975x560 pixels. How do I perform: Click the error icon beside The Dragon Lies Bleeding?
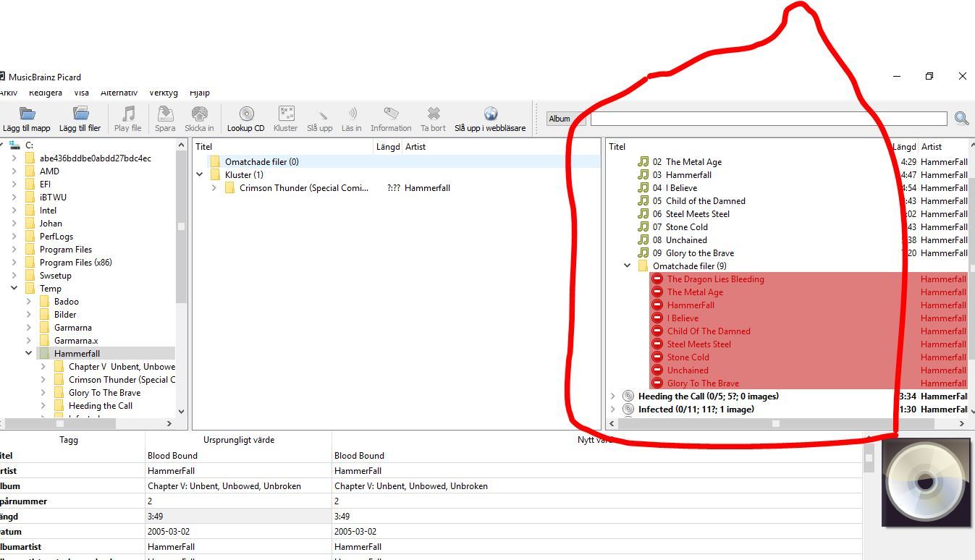pyautogui.click(x=657, y=279)
